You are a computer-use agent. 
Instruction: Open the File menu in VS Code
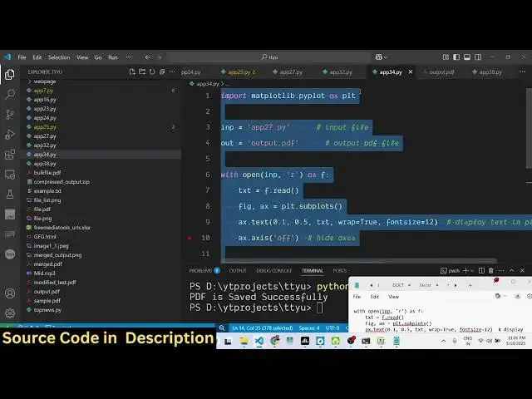(22, 57)
